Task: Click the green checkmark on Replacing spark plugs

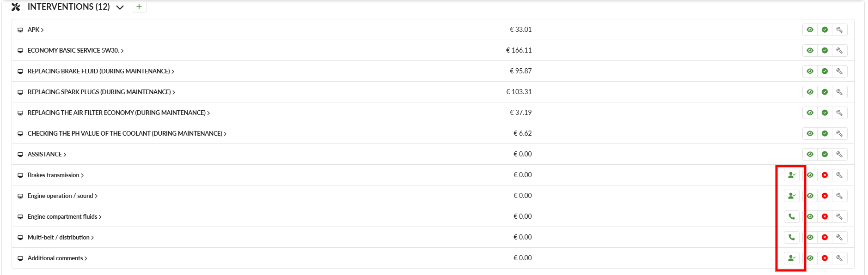Action: tap(825, 92)
